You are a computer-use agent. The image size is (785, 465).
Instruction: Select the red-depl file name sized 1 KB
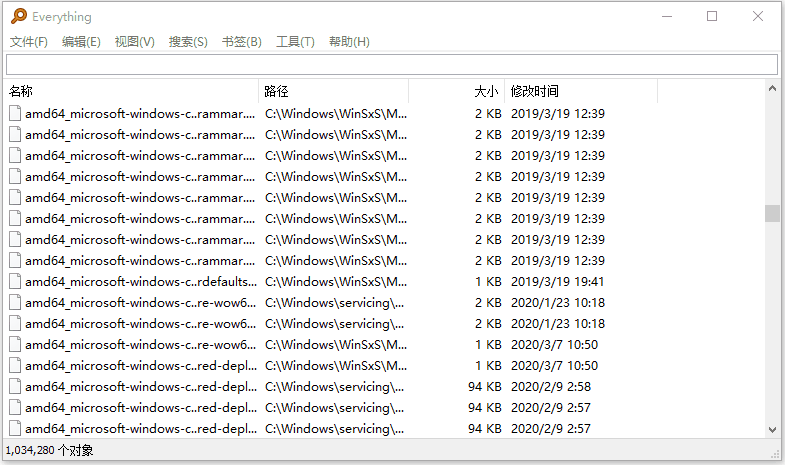(x=141, y=366)
